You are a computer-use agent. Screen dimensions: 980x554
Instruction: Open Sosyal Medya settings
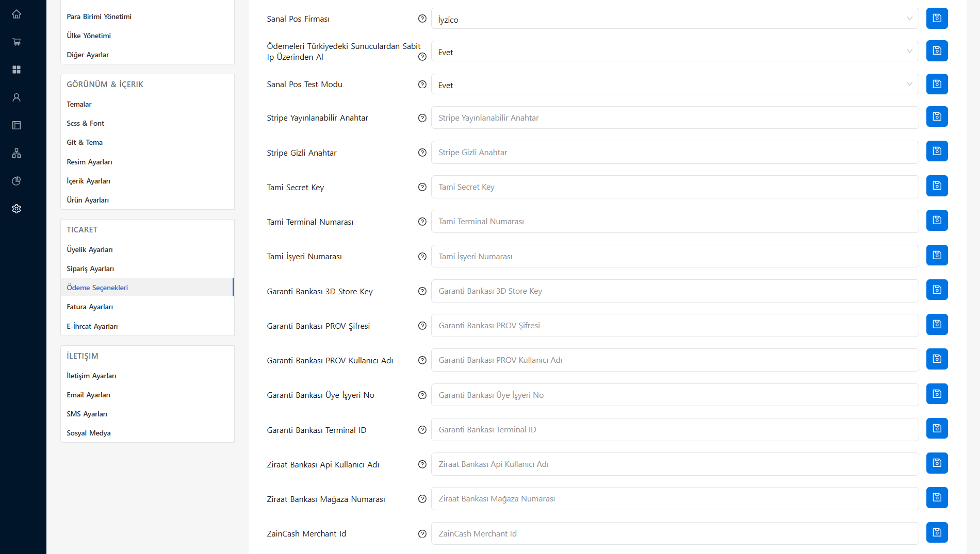(89, 433)
